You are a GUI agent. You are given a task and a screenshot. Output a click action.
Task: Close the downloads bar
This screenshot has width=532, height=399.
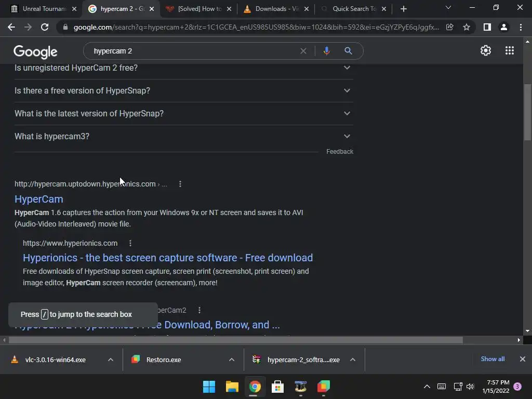(x=523, y=359)
